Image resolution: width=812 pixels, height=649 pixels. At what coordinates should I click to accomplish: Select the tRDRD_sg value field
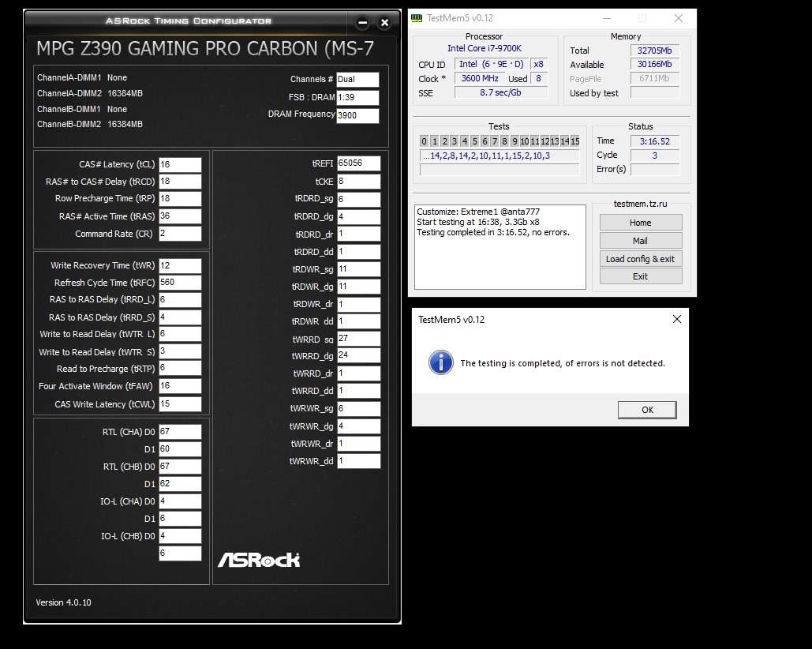[358, 199]
